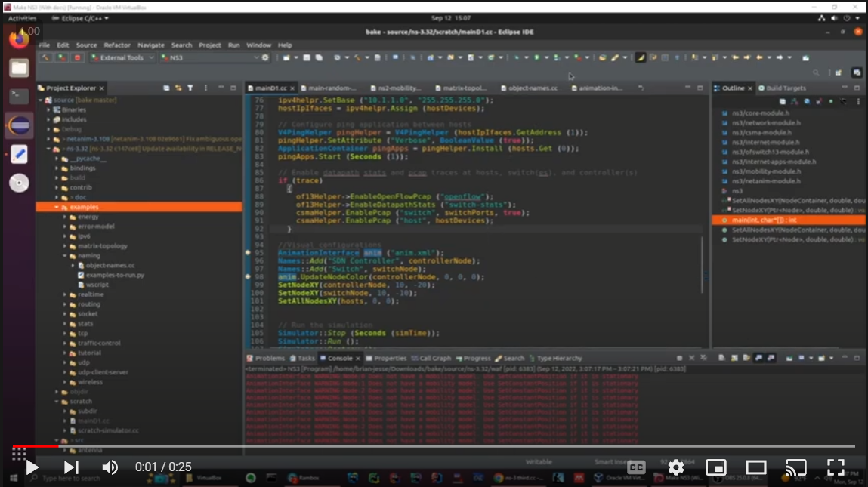The width and height of the screenshot is (868, 487).
Task: Select object-names.cc in project tree
Action: pos(110,265)
